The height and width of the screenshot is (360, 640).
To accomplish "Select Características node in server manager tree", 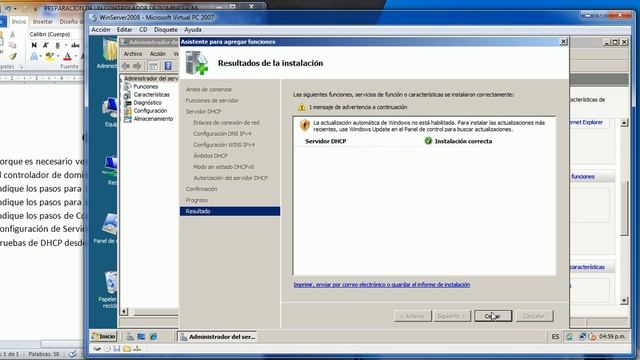I will point(151,94).
